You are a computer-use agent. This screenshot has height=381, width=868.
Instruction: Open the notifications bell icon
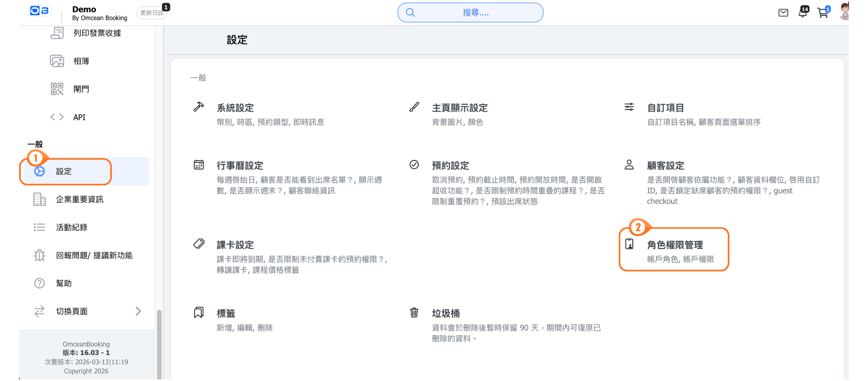(x=802, y=12)
